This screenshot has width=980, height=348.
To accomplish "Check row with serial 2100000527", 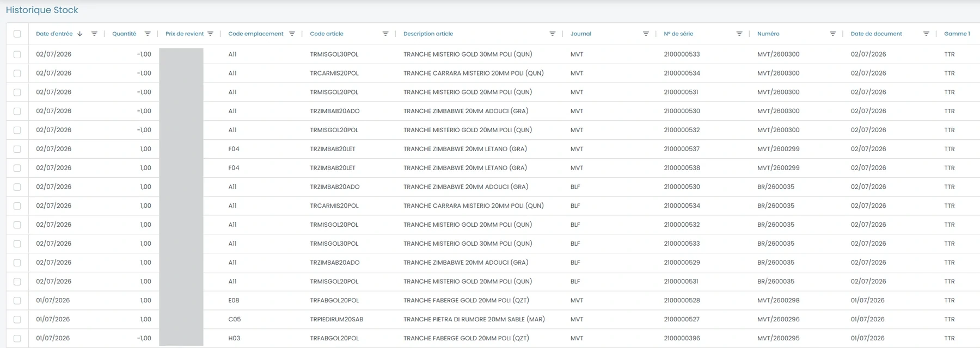I will pos(17,320).
